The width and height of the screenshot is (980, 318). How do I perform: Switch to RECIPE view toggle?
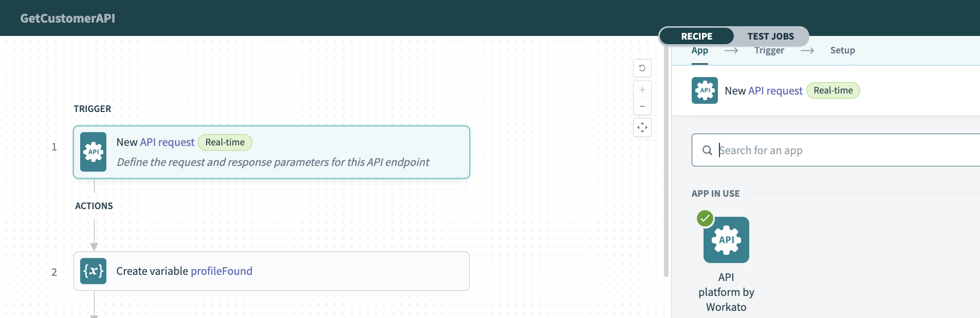tap(696, 36)
